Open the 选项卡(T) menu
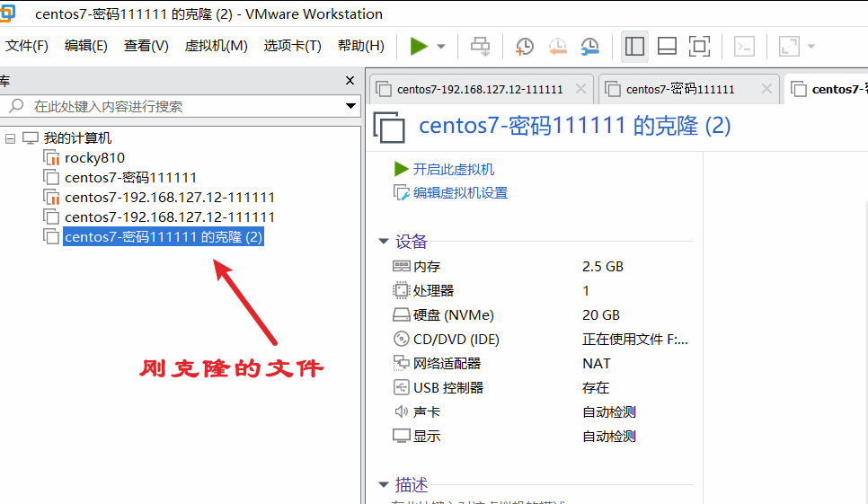The image size is (868, 504). click(292, 46)
